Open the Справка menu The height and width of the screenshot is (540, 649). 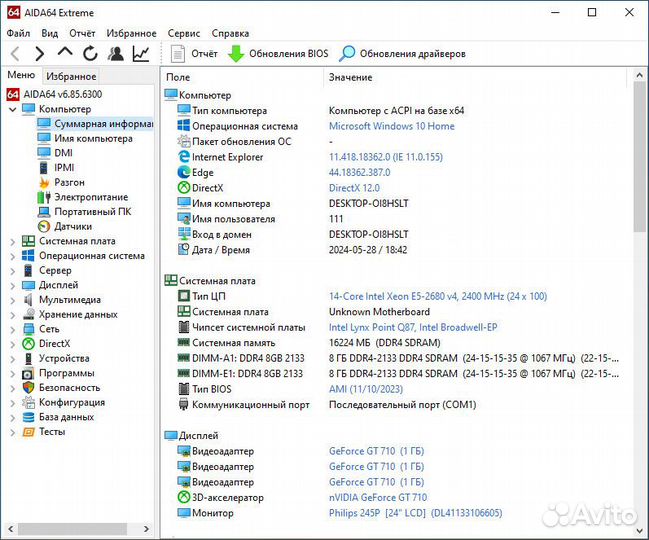tap(230, 33)
